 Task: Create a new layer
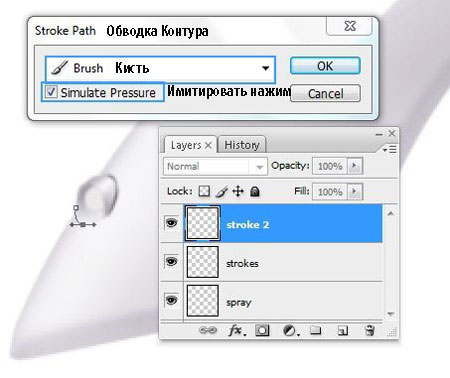coord(343,331)
